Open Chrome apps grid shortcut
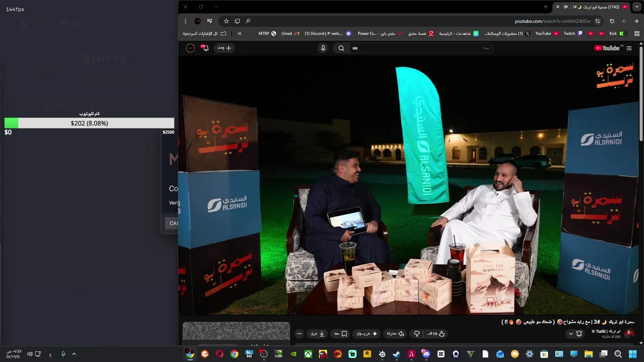The image size is (644, 362). coord(637,34)
